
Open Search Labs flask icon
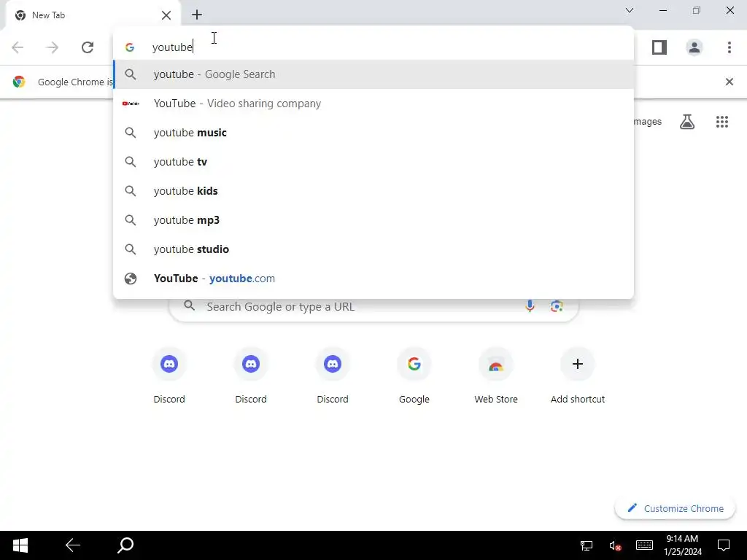tap(687, 122)
